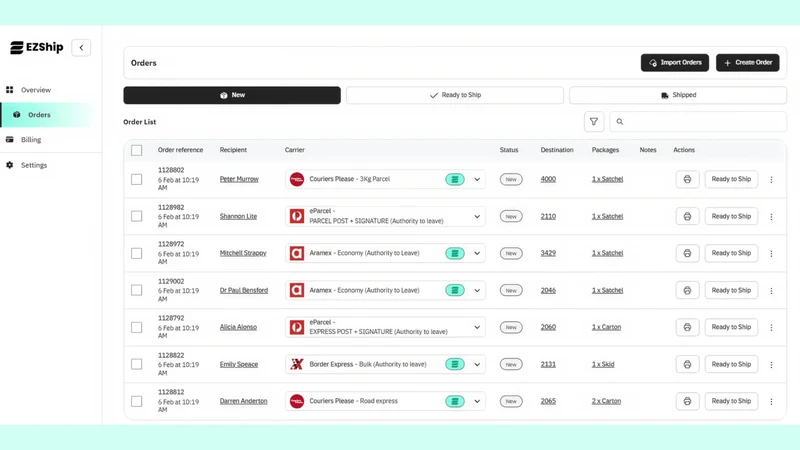Click the Border Express logo for order 1128822
Screen dimensions: 800x450
click(x=297, y=364)
